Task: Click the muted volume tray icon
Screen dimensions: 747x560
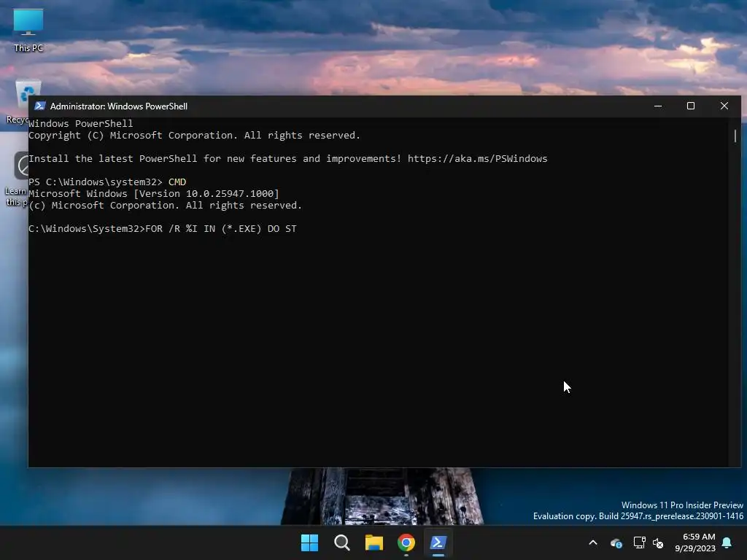Action: tap(658, 542)
